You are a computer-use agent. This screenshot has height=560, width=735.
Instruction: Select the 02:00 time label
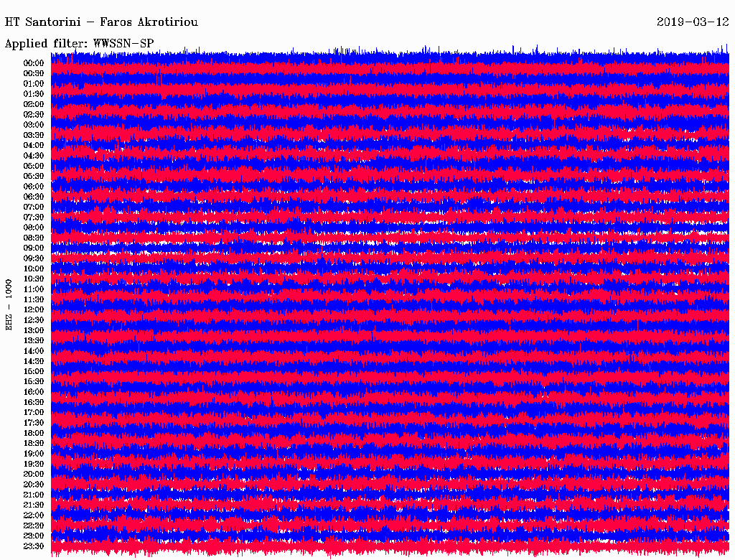34,104
